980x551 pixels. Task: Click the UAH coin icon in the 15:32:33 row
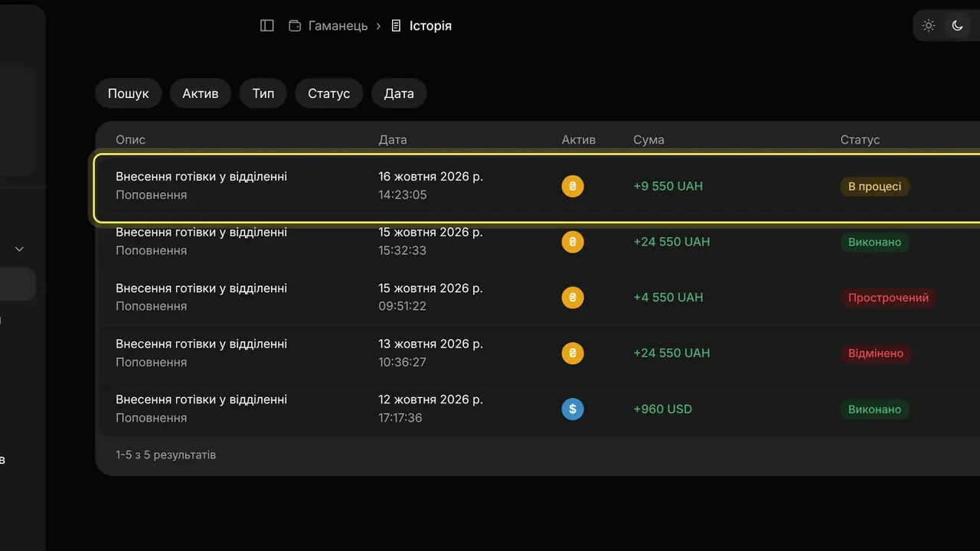pos(573,242)
